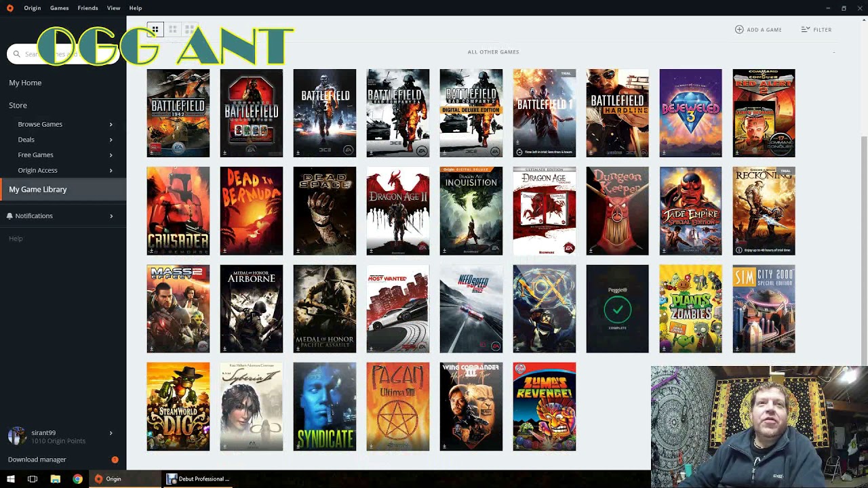Open the Games menu
This screenshot has width=868, height=488.
pos(59,8)
